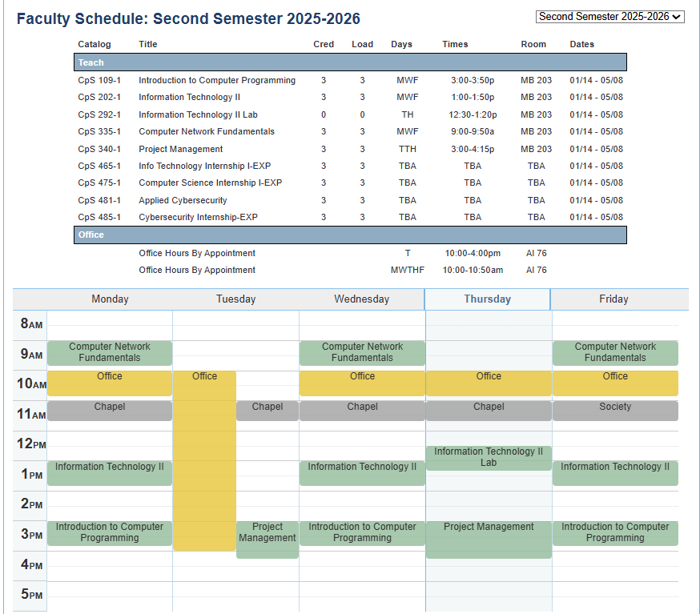700x614 pixels.
Task: Open Wednesday's Introduction to Computer Programming event
Action: click(362, 533)
